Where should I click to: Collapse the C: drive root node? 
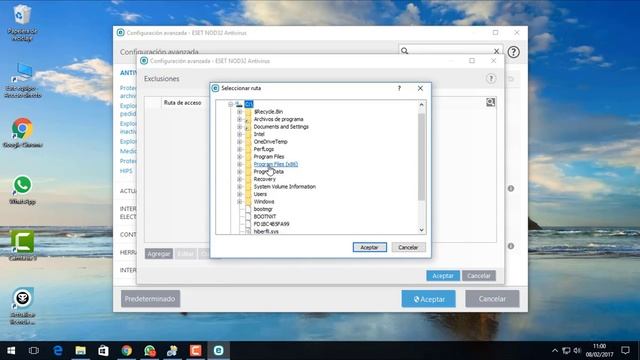tap(231, 104)
